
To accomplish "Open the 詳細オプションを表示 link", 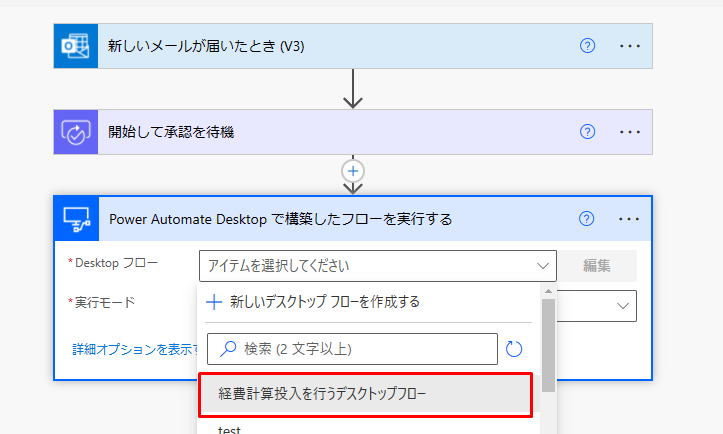I will pos(136,350).
